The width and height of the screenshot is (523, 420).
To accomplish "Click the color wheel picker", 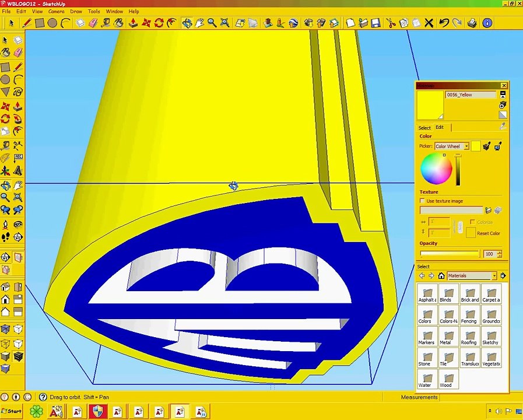I will 436,169.
